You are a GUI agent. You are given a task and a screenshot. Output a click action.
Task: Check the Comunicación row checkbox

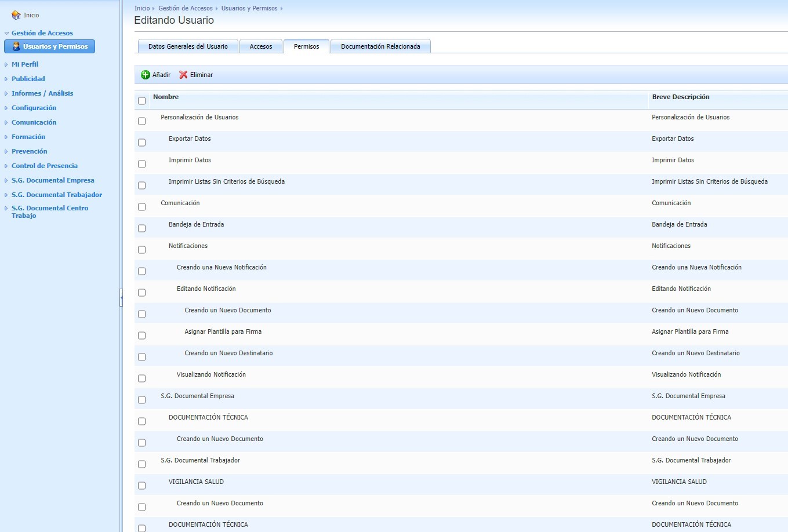142,207
